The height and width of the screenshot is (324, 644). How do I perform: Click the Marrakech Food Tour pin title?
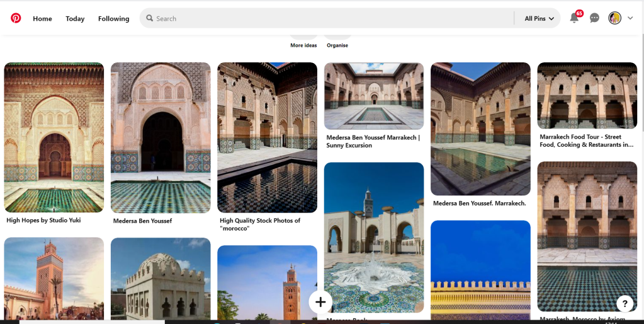coord(586,141)
